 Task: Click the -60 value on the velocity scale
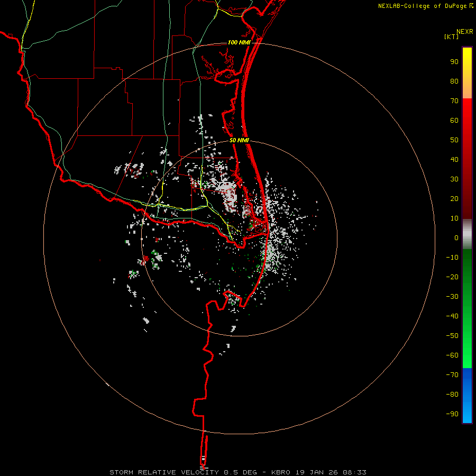pyautogui.click(x=452, y=355)
